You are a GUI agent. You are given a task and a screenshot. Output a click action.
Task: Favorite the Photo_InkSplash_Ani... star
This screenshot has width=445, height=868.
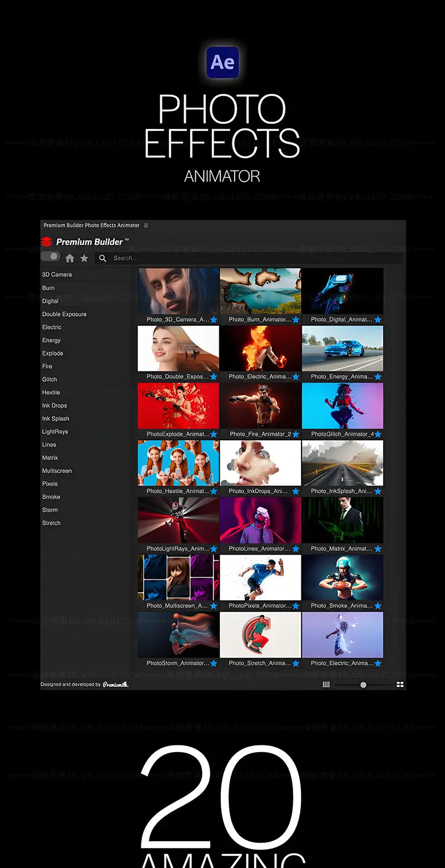pos(378,492)
